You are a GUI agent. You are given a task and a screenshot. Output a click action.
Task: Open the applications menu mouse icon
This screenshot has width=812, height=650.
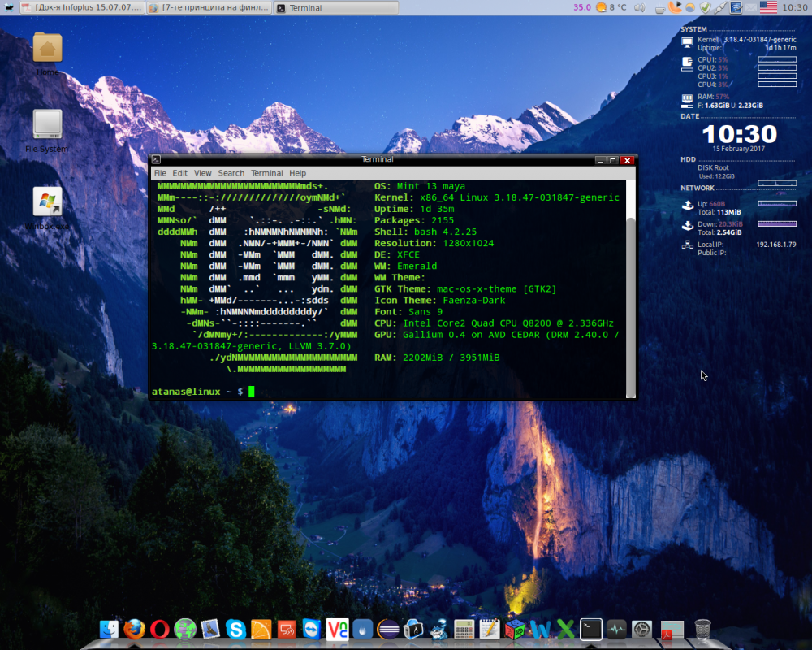[8, 7]
